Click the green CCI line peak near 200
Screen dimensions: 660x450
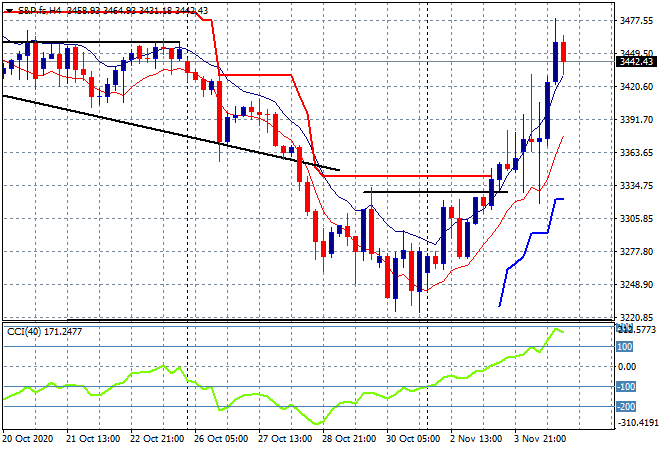pos(556,329)
